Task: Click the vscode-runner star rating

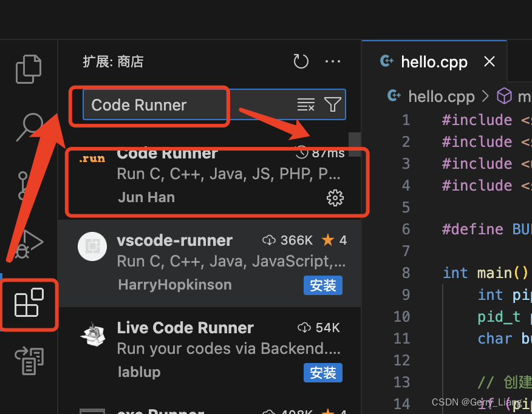Action: 334,240
